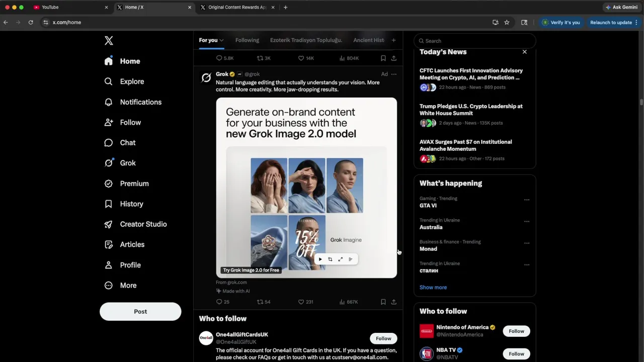Open the GTA VI trending topic

[428, 206]
